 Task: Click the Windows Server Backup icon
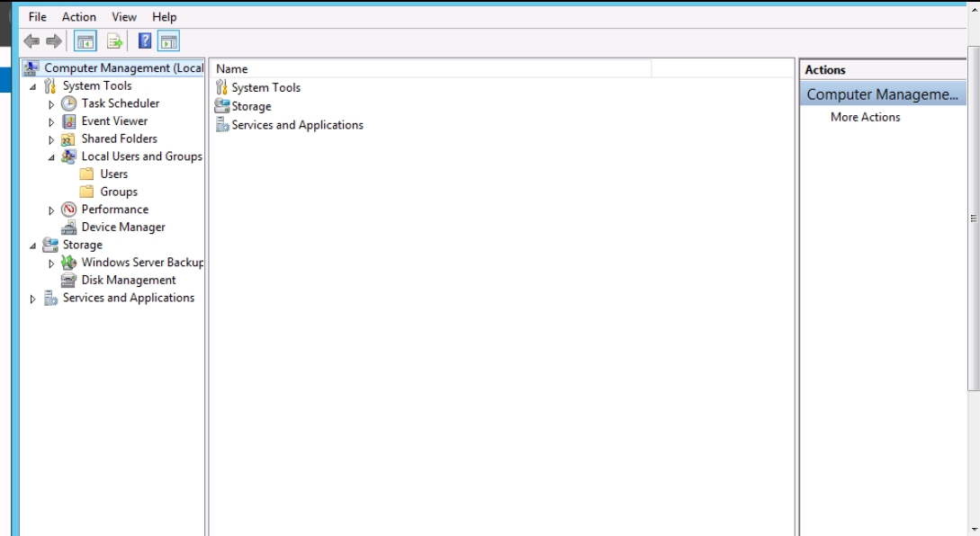(68, 263)
